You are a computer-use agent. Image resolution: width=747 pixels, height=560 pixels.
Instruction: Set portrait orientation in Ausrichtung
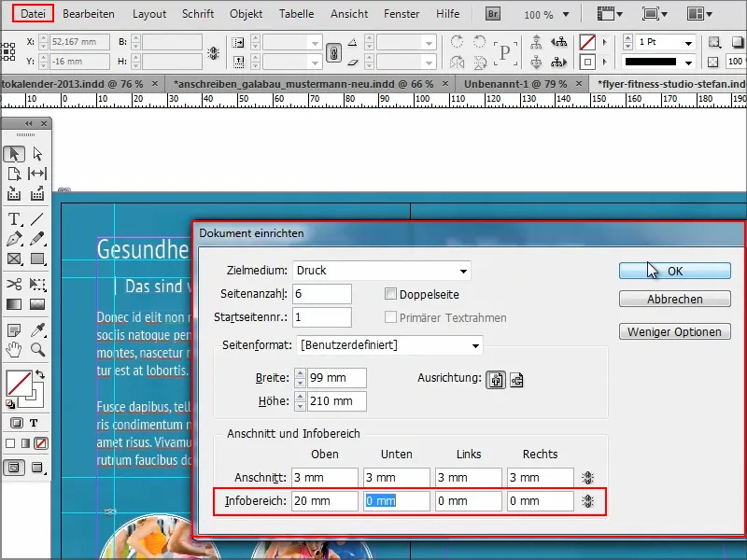[496, 380]
